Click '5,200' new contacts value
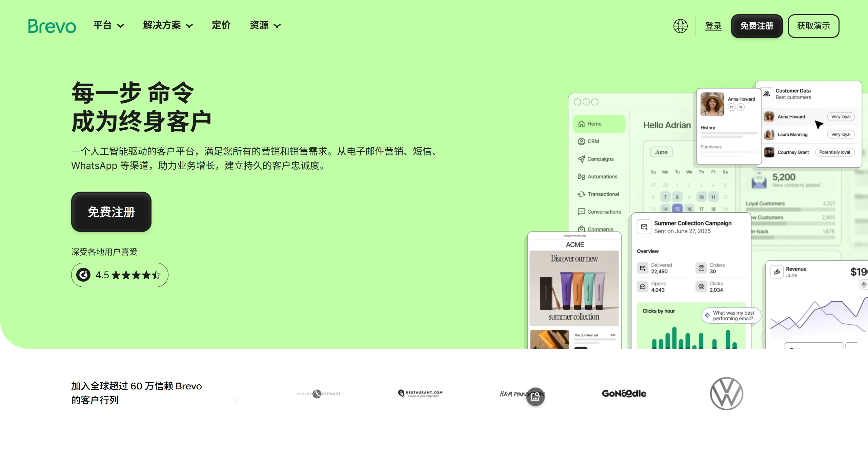Viewport: 868px width, 473px height. [784, 177]
